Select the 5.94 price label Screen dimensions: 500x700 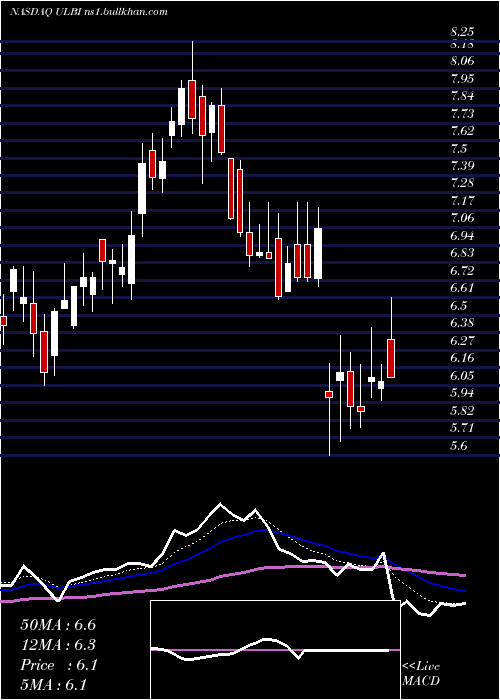(462, 393)
